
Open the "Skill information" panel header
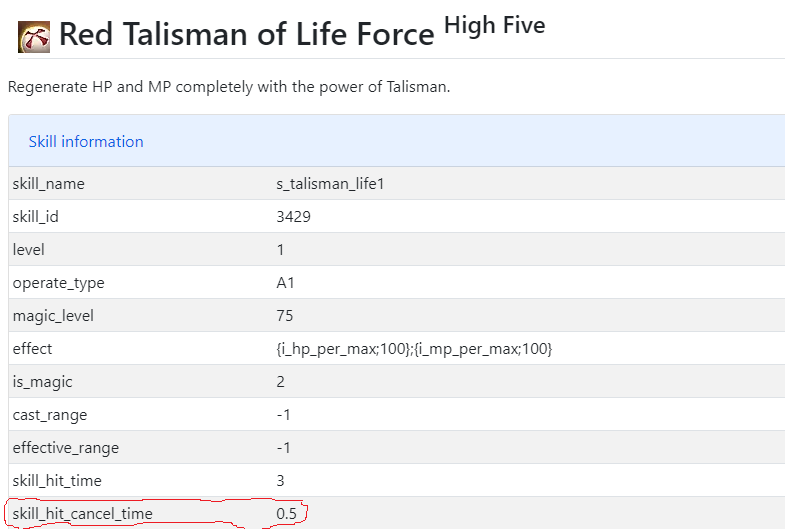pos(86,142)
